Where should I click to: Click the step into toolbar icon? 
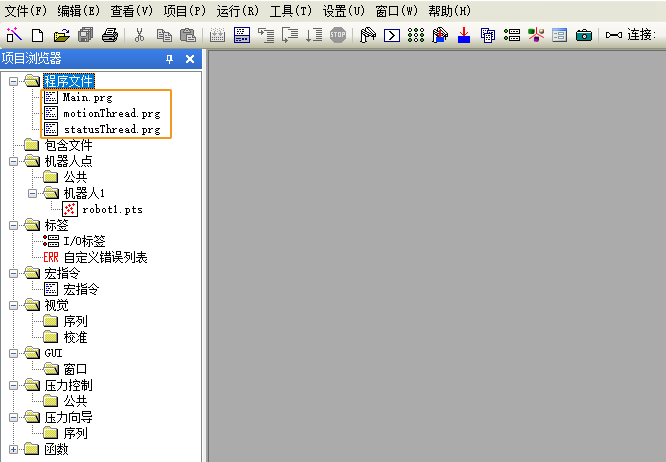[266, 35]
